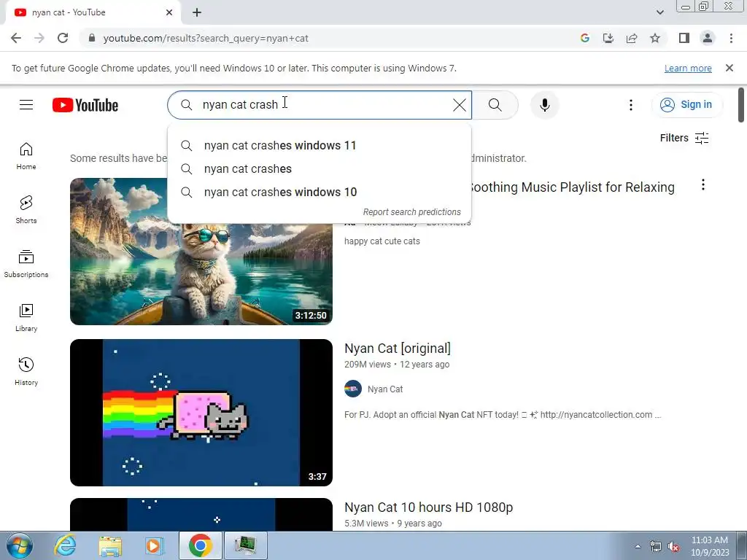Image resolution: width=747 pixels, height=560 pixels.
Task: Bookmark this tab with the star
Action: pyautogui.click(x=655, y=38)
